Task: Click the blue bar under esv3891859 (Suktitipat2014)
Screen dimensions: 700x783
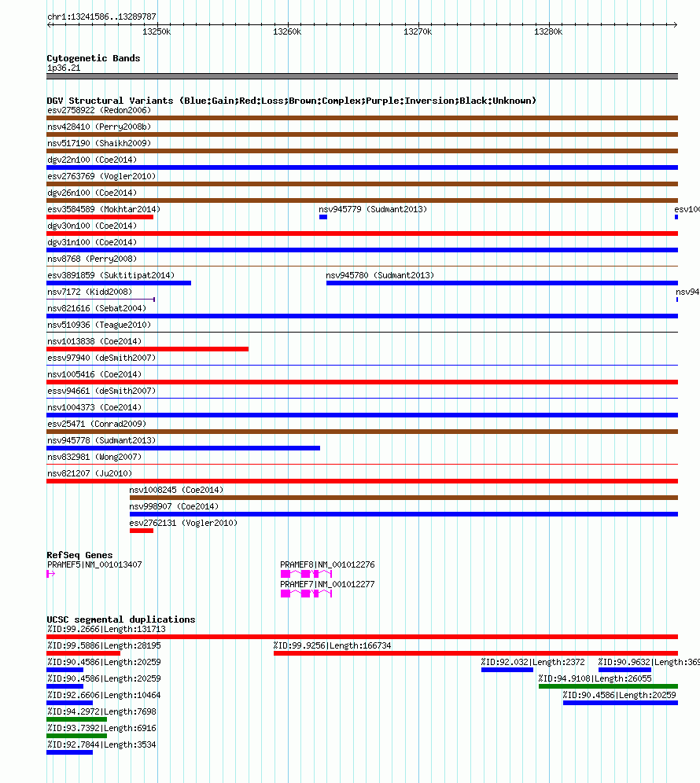Action: (119, 283)
